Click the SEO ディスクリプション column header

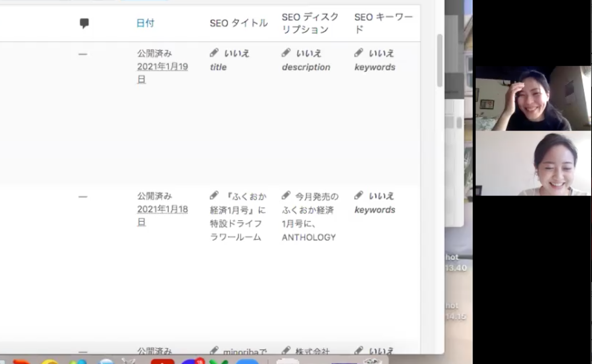tap(310, 23)
